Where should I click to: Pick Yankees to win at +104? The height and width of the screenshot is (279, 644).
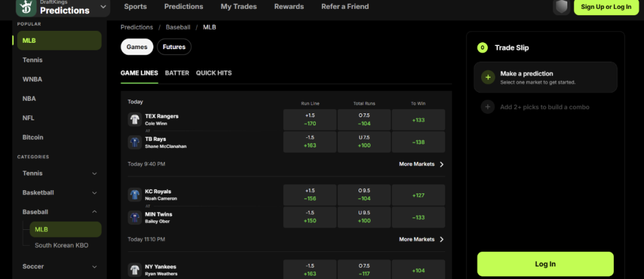(x=418, y=270)
